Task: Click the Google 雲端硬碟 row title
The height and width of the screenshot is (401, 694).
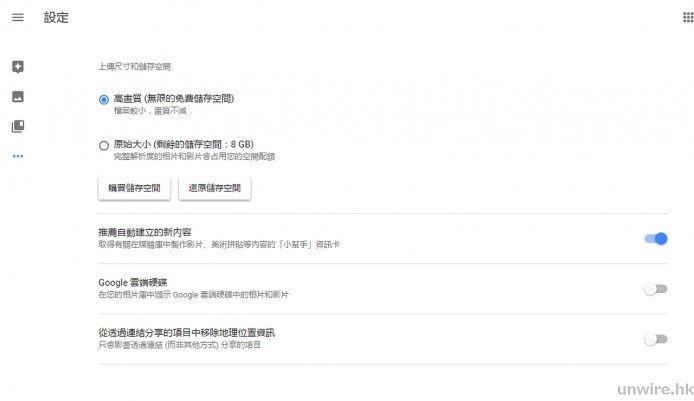Action: (x=135, y=283)
